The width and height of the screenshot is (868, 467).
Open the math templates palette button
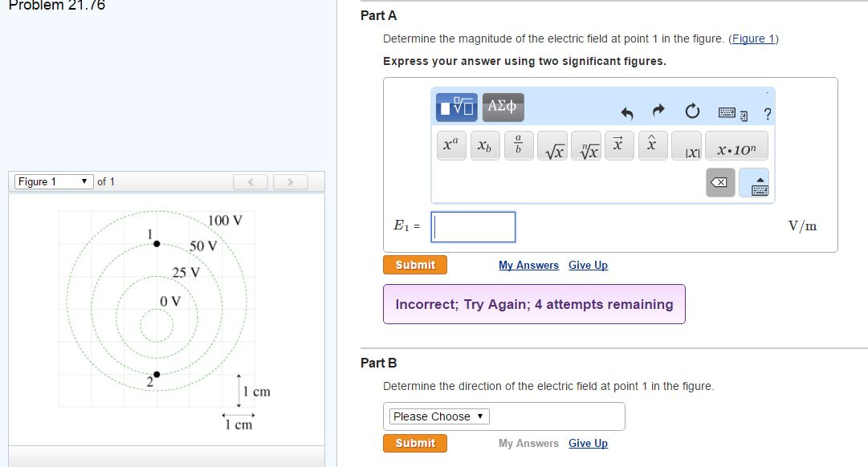click(x=457, y=107)
